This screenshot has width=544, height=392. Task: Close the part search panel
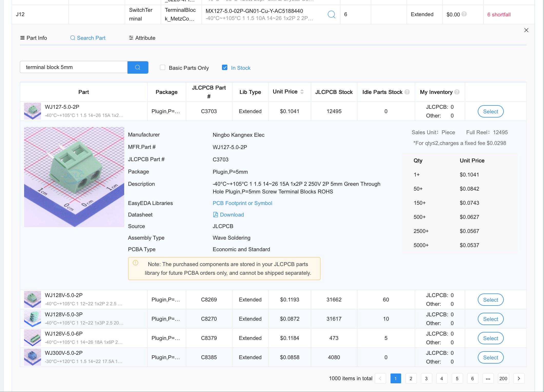pos(526,30)
